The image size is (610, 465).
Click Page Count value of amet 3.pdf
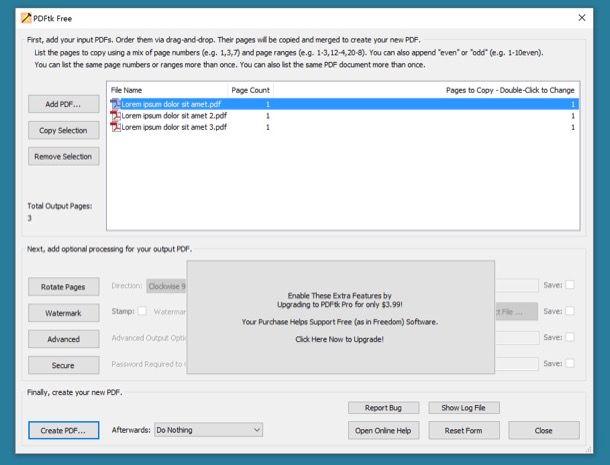268,127
